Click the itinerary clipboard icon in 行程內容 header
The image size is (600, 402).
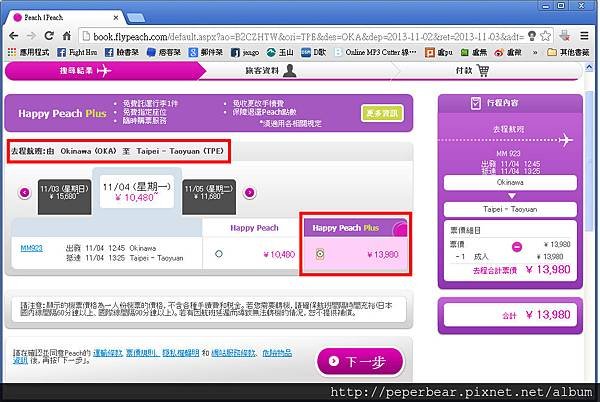click(476, 103)
